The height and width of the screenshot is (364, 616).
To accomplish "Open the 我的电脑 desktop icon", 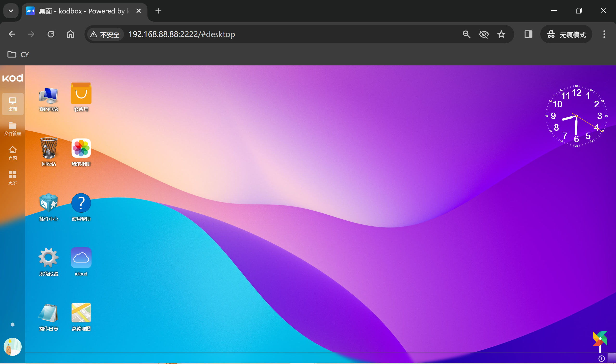I will [49, 99].
